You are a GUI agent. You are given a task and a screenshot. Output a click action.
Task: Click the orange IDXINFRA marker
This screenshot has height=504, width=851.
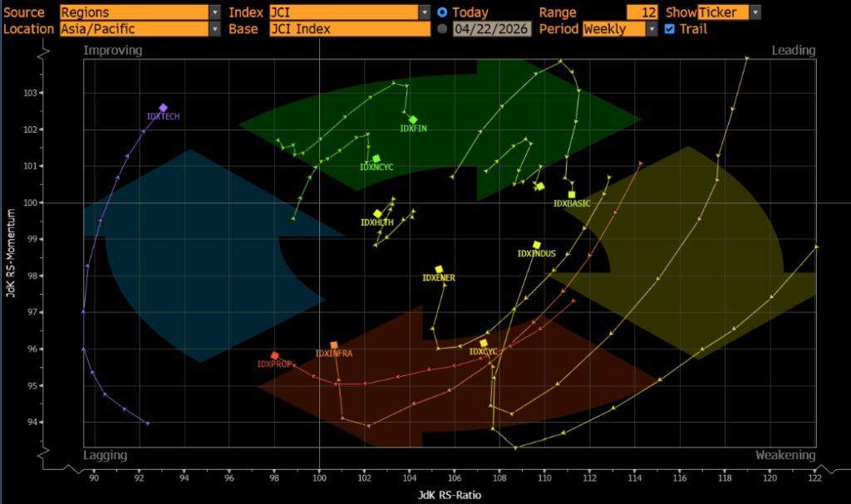(x=334, y=345)
